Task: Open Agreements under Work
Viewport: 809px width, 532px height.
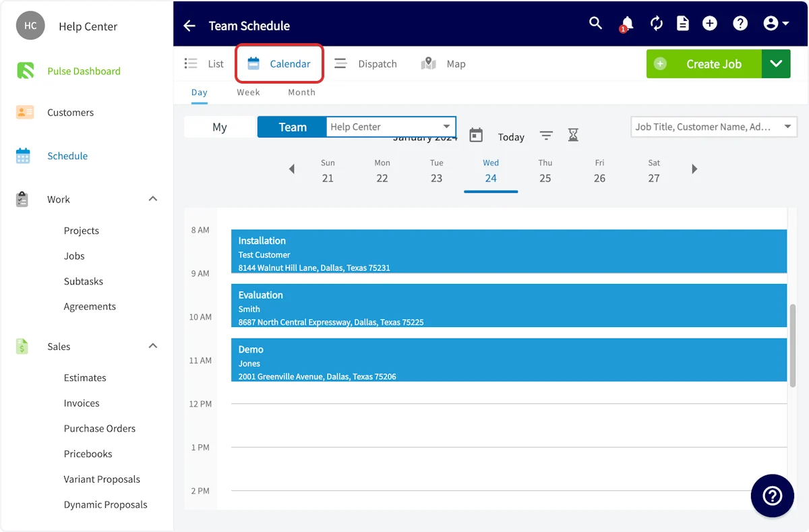Action: (x=90, y=306)
